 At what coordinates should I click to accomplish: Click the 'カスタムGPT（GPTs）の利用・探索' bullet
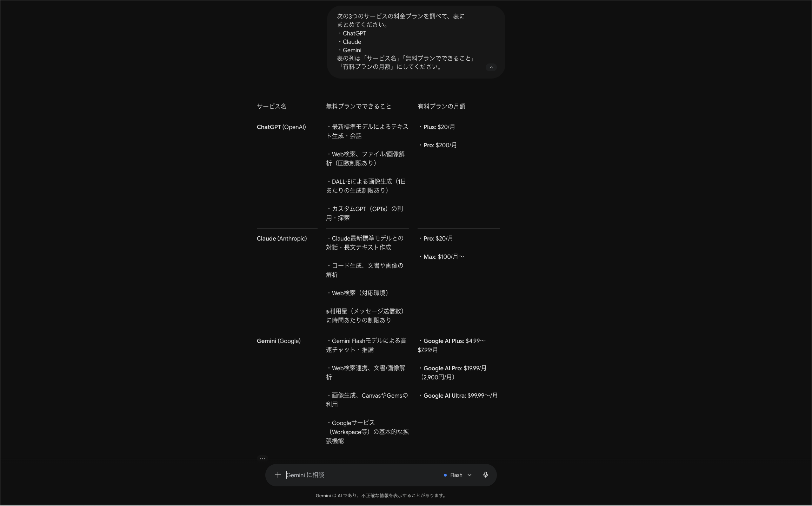[x=364, y=213]
